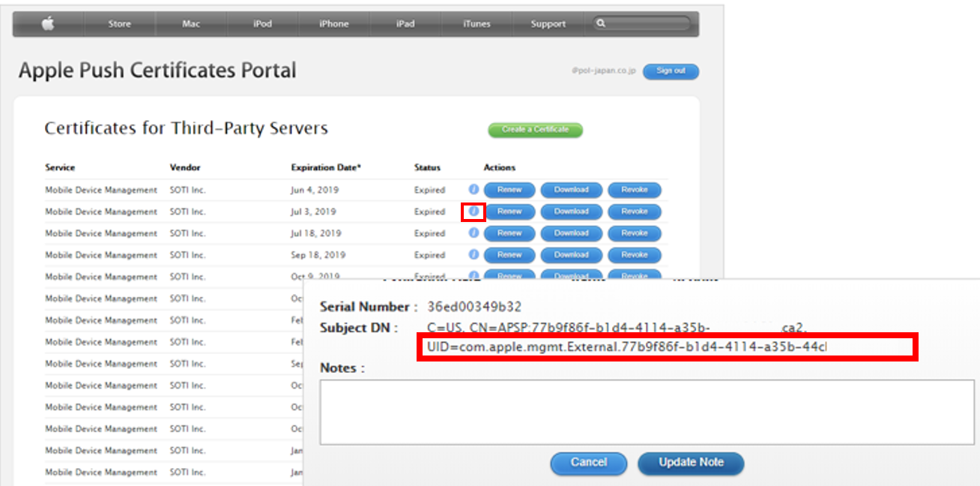Click the Expiration Date* column header

tap(326, 167)
